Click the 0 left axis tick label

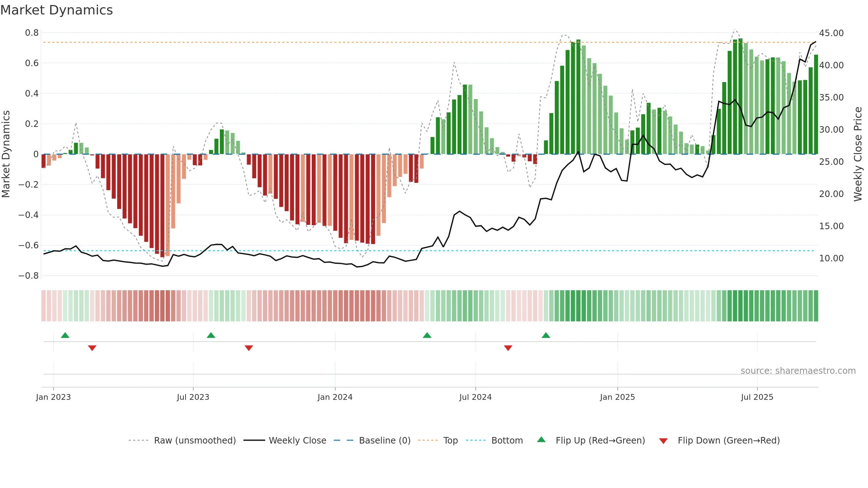pos(36,154)
